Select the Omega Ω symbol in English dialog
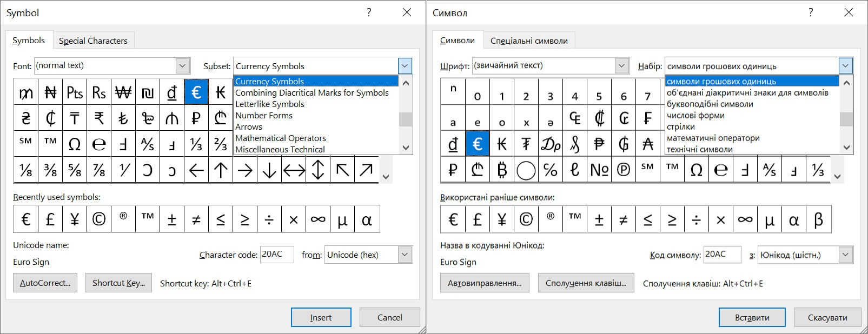Image resolution: width=868 pixels, height=334 pixels. [x=75, y=144]
